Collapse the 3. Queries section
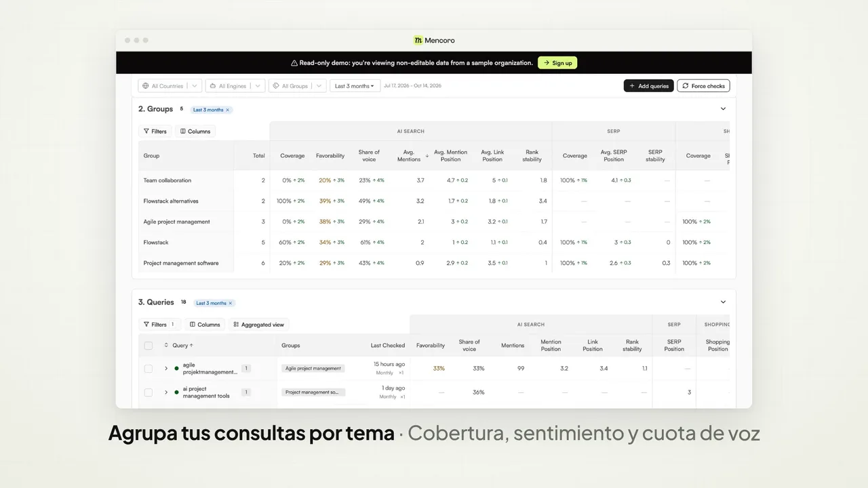This screenshot has width=868, height=488. [723, 302]
